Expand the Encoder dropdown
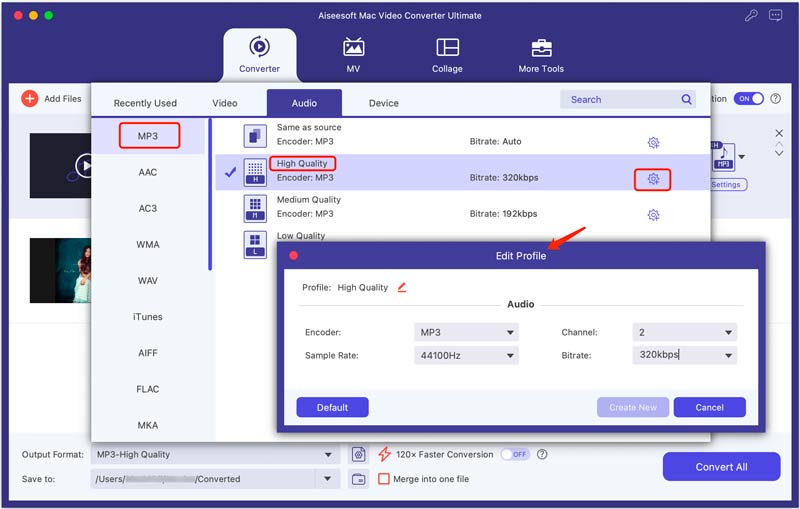The height and width of the screenshot is (509, 800). tap(465, 332)
